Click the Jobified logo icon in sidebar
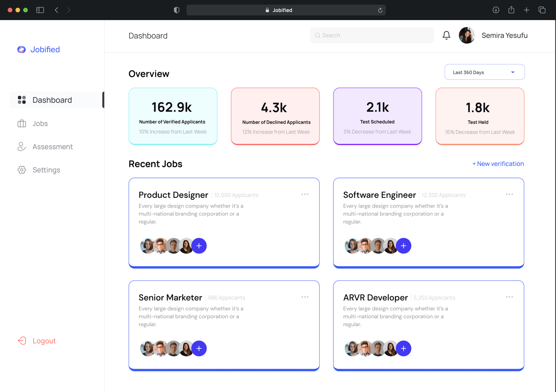This screenshot has height=392, width=556. [x=21, y=49]
